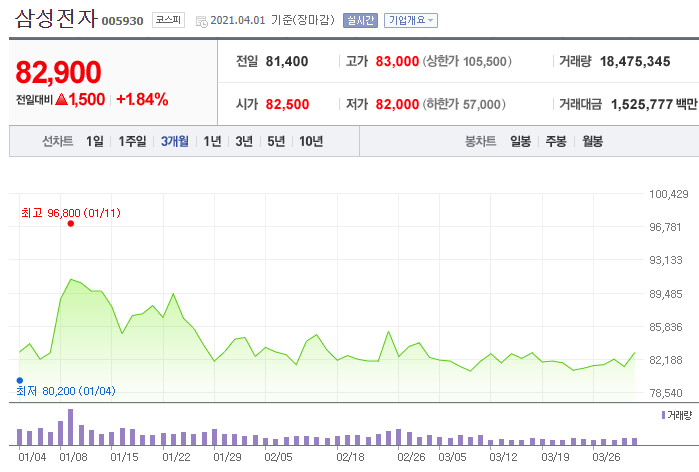This screenshot has height=472, width=699.
Task: Click the blue 최저 80,200 marker dot
Action: (20, 380)
